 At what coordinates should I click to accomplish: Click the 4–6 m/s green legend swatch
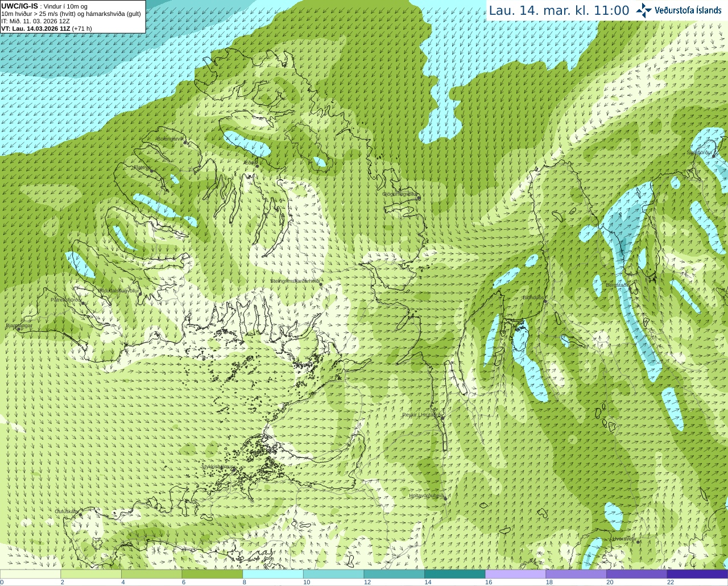click(x=151, y=574)
